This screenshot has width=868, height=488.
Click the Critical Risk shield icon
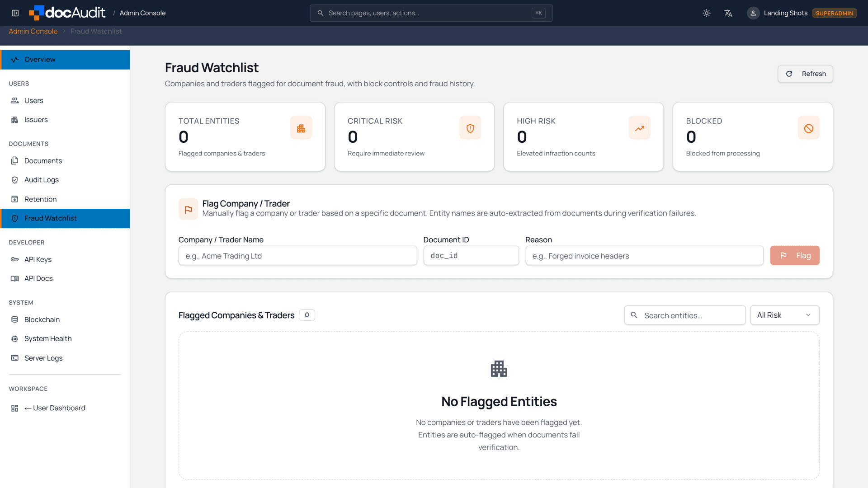470,128
